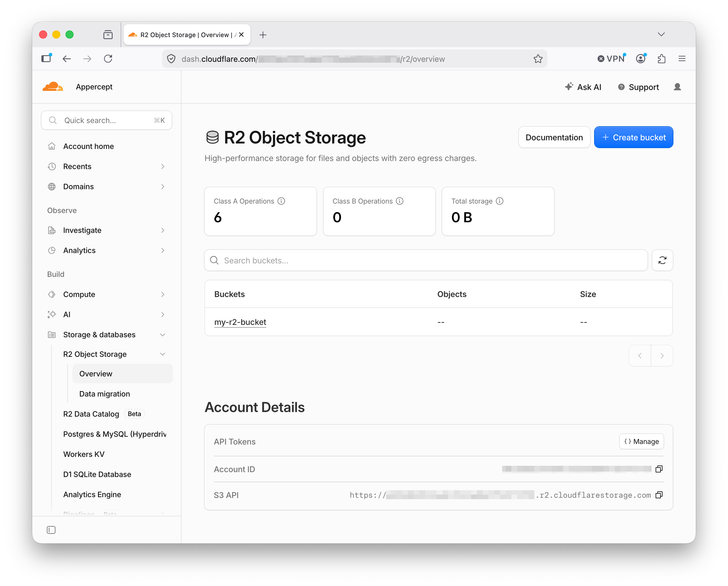728x586 pixels.
Task: Show Class A Operations info tooltip
Action: 281,201
